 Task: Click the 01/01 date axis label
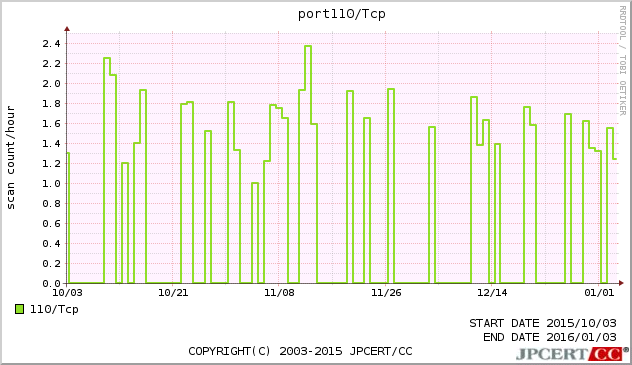(599, 292)
